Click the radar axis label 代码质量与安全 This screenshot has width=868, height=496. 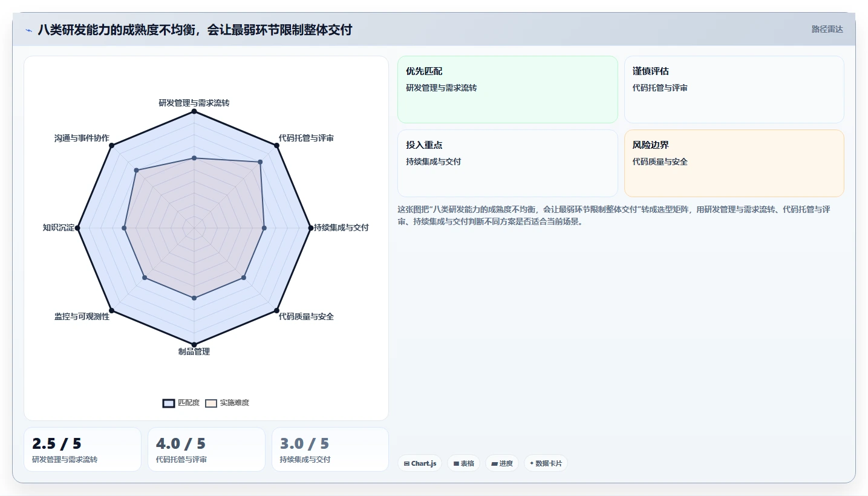pos(306,316)
